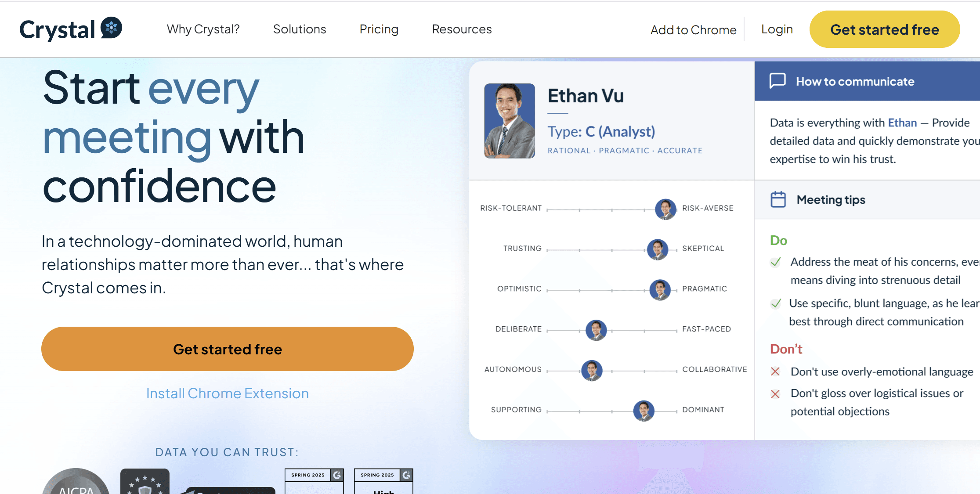Click the Supporting to Dominant slider marker

(644, 411)
